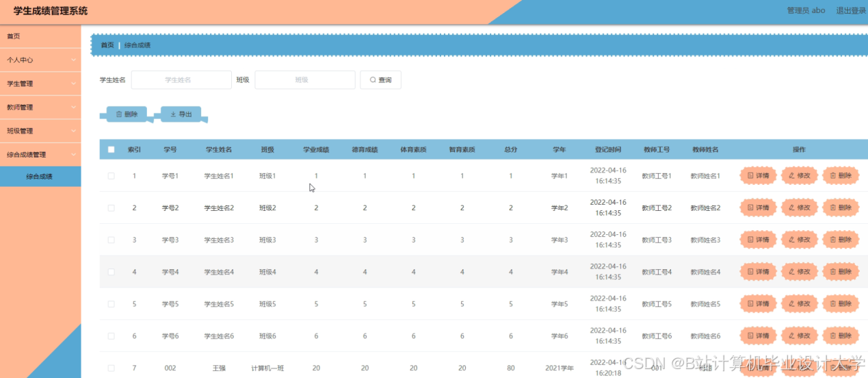Click the 学生姓名 input field

[x=181, y=80]
